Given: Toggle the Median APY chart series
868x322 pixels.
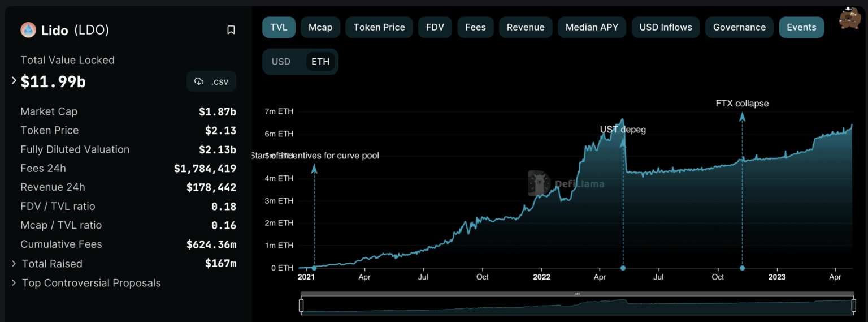Looking at the screenshot, I should 592,27.
